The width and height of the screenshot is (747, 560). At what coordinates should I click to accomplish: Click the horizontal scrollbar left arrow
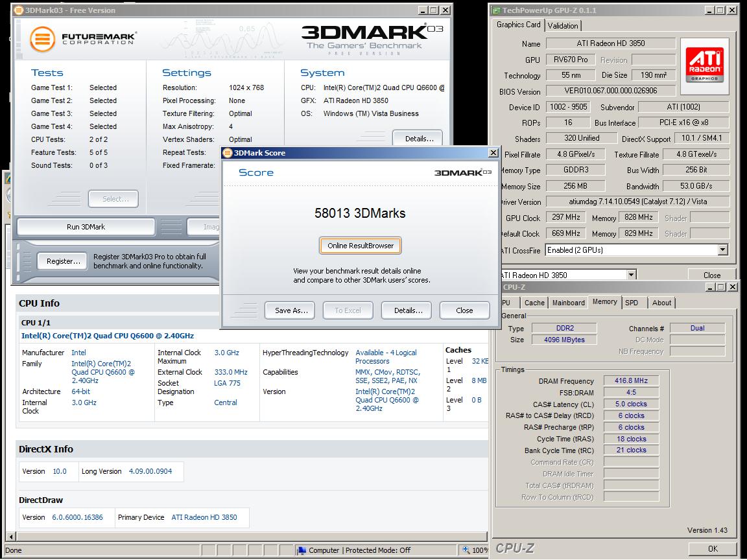tap(11, 536)
